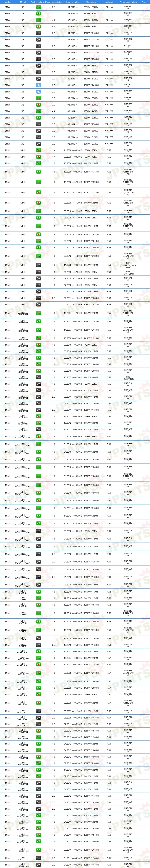The image size is (150, 868).
Task: Click petrol icon in MINI Roadster 120kW/163KM row
Action: tap(39, 829)
